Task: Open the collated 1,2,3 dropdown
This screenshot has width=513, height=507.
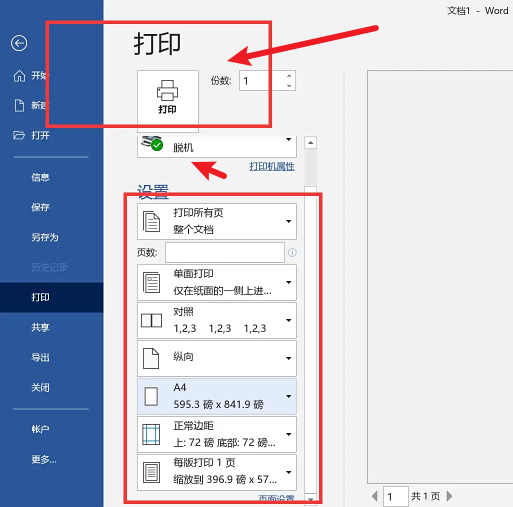Action: point(217,320)
